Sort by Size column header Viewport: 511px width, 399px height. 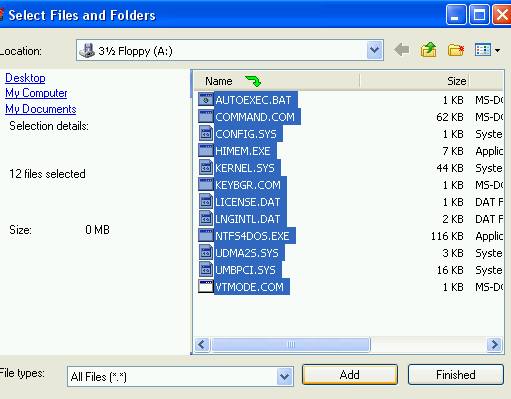click(414, 81)
